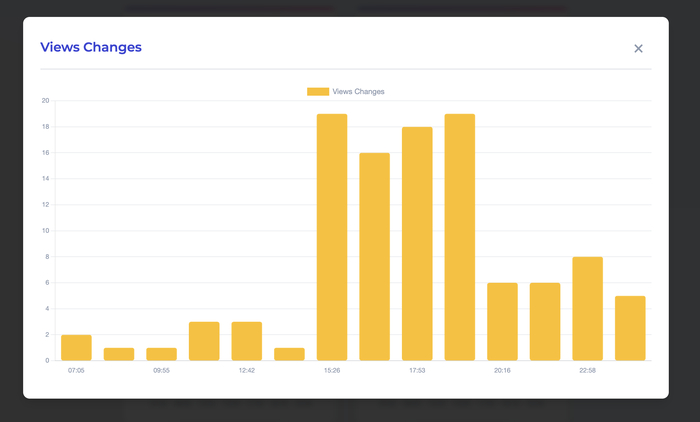This screenshot has width=700, height=422.
Task: Click the bar above 20:16
Action: pyautogui.click(x=502, y=322)
